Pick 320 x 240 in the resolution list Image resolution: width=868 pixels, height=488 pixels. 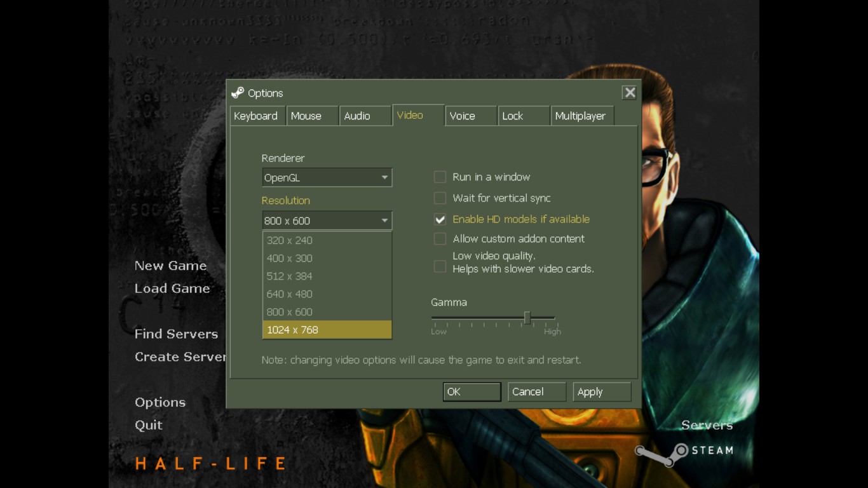click(327, 241)
